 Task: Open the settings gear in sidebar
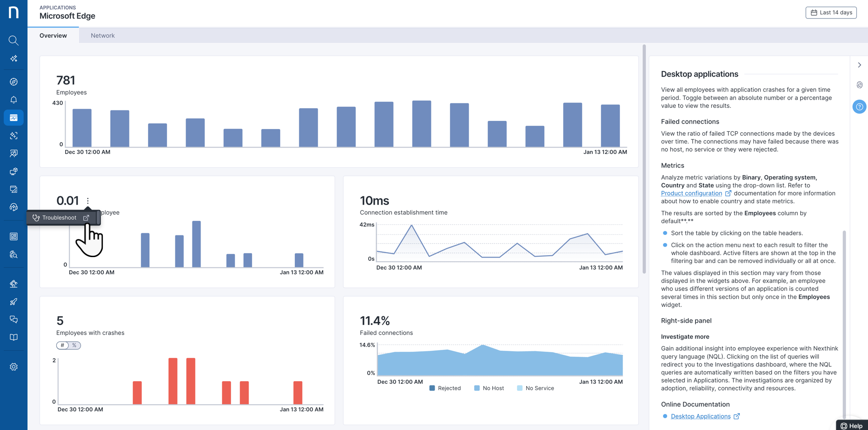[14, 367]
